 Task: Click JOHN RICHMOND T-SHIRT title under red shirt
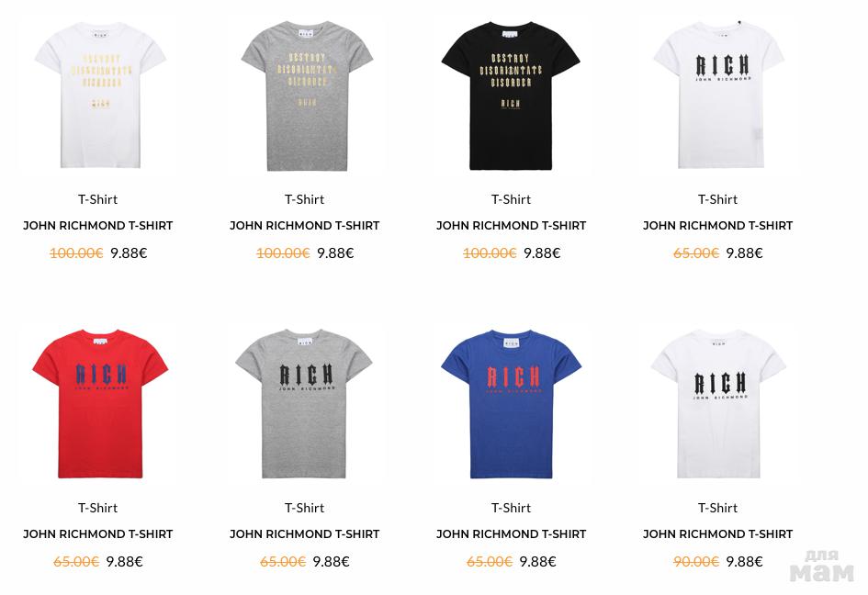[98, 534]
